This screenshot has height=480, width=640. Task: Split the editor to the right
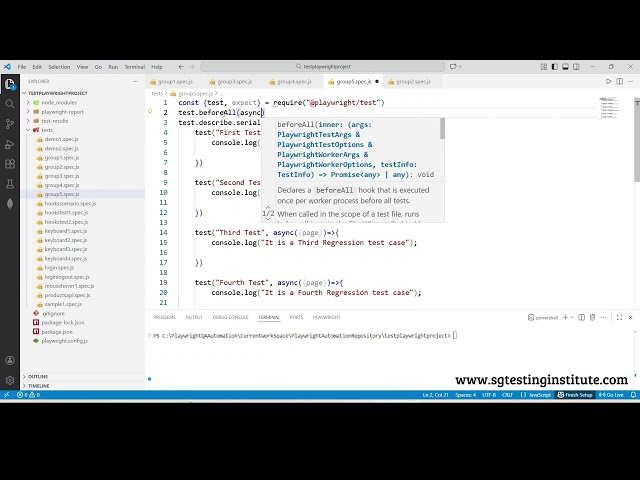[x=620, y=82]
